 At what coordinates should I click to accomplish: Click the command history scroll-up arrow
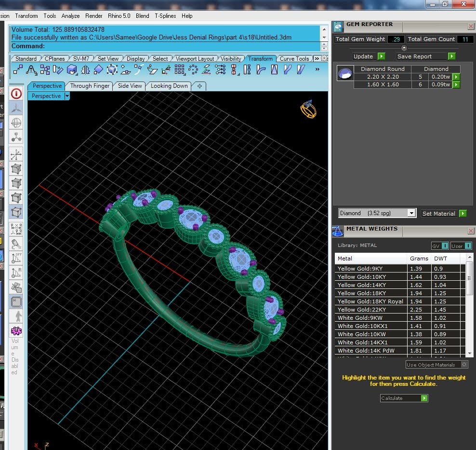tap(324, 29)
